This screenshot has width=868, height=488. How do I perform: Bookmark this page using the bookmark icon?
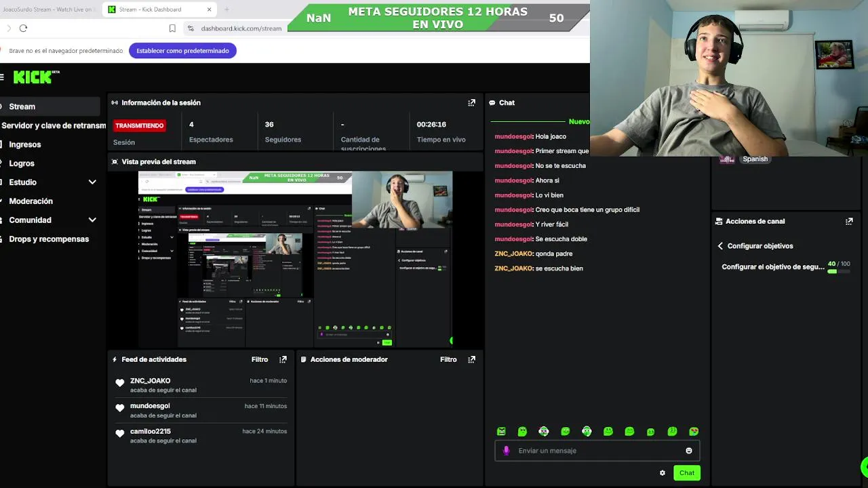[172, 28]
